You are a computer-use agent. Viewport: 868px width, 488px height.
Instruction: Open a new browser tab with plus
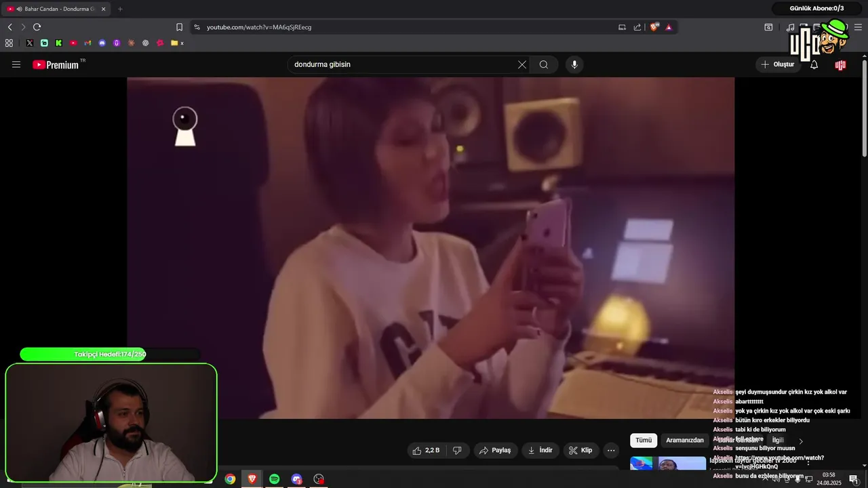120,9
